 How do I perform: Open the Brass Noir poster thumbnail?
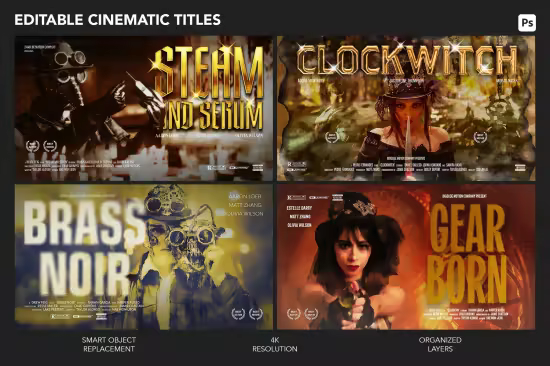click(144, 257)
